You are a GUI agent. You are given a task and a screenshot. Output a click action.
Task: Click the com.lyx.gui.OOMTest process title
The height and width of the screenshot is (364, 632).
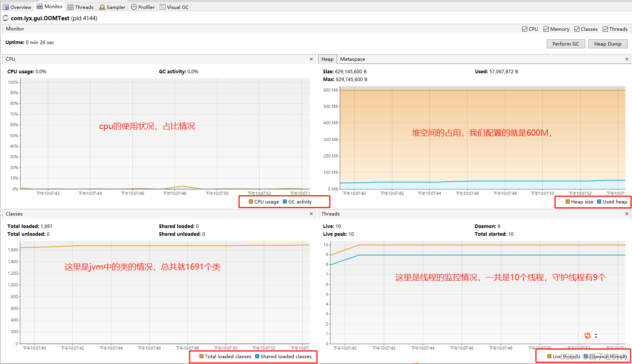point(54,18)
